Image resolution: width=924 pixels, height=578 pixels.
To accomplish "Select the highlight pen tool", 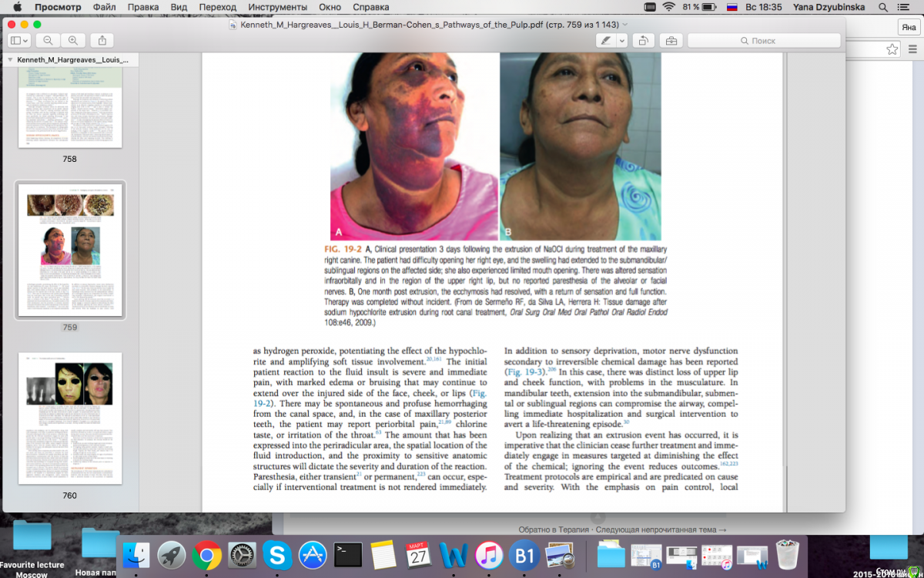I will pyautogui.click(x=607, y=40).
